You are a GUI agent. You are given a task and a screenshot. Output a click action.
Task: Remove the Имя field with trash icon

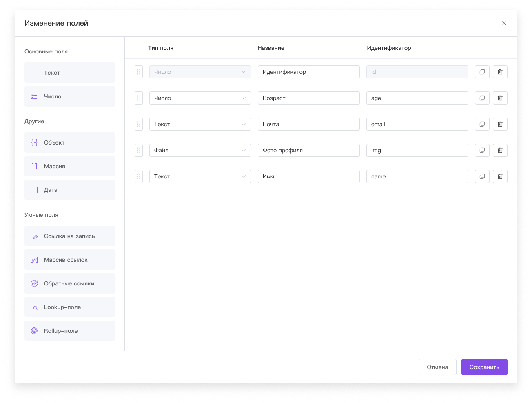(500, 176)
